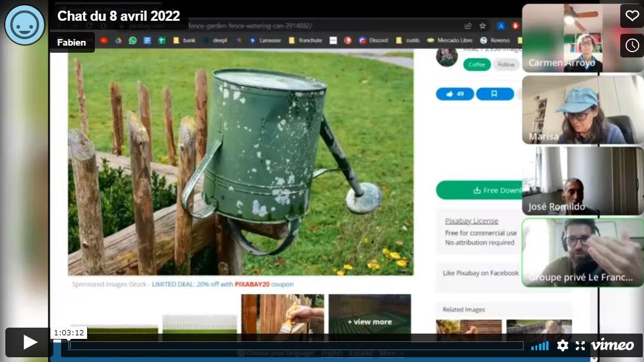Enter fullscreen mode in the player
The image size is (644, 362).
tap(580, 345)
